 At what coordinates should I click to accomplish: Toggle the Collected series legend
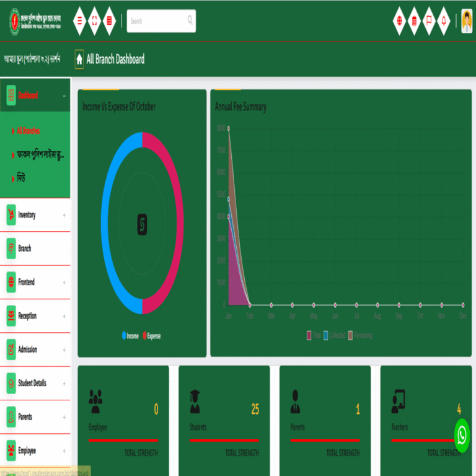click(x=334, y=335)
